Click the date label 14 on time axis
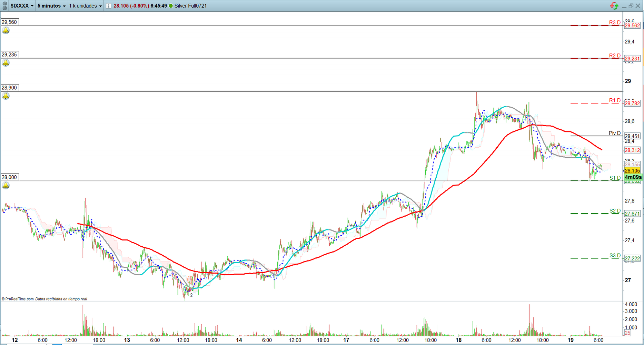The height and width of the screenshot is (345, 644). [239, 340]
